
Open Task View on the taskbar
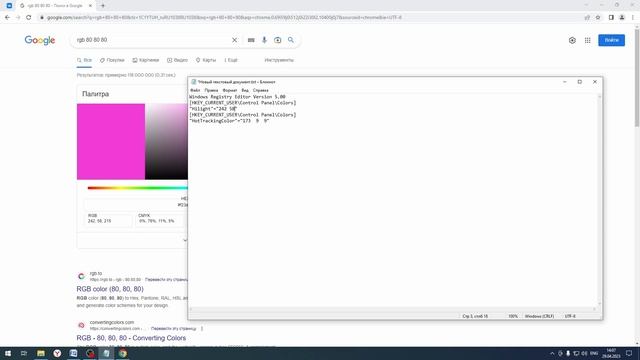click(x=24, y=353)
